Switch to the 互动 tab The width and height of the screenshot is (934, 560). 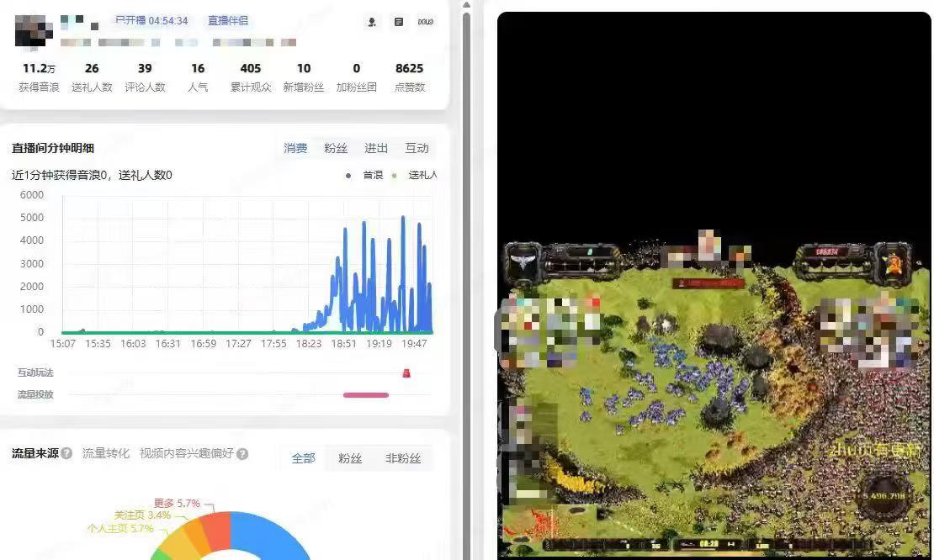point(417,148)
